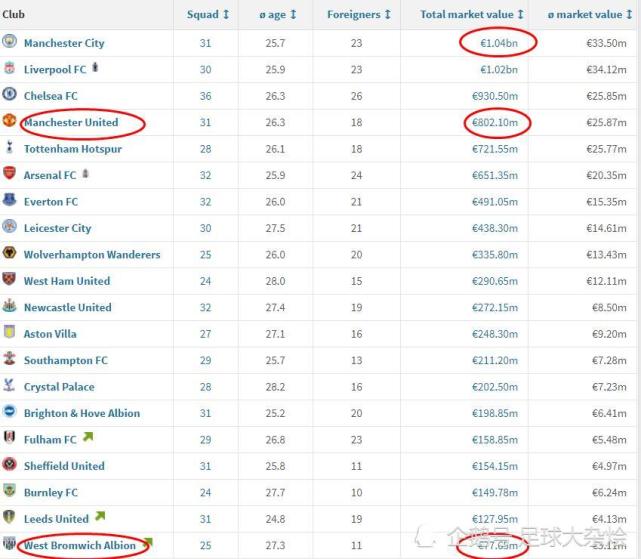
Task: Click the promoted arrow beside Leeds United
Action: [100, 516]
